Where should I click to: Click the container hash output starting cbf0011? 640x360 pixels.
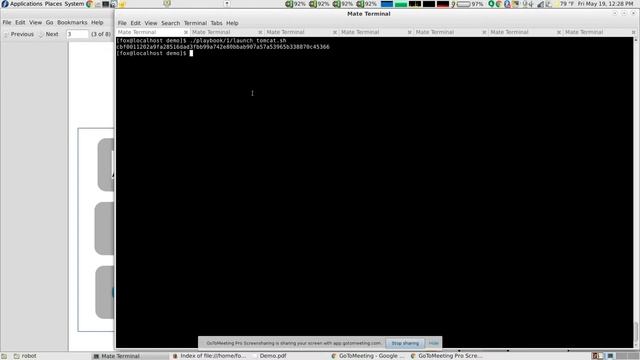click(x=223, y=47)
